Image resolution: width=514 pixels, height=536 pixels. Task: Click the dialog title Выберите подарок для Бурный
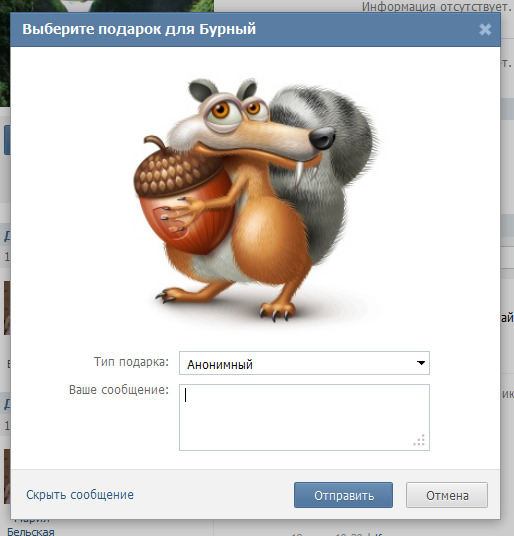pyautogui.click(x=139, y=29)
